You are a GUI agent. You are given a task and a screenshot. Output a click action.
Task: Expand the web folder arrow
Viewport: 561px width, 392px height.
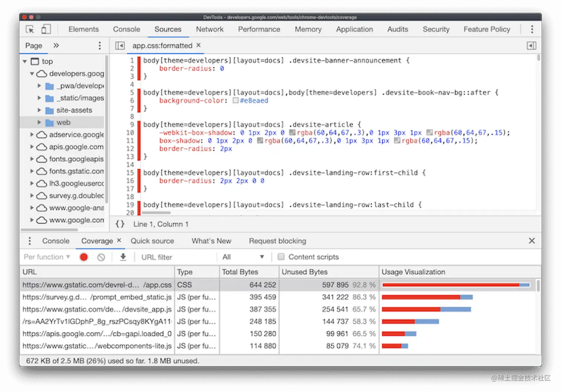pyautogui.click(x=39, y=122)
